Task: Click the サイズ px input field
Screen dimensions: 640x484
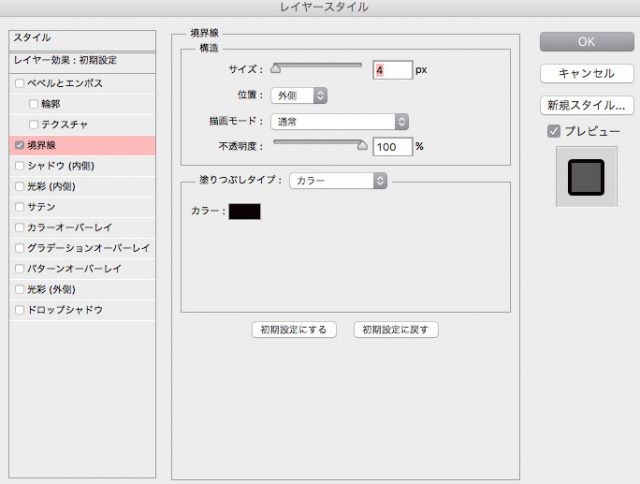Action: point(392,70)
